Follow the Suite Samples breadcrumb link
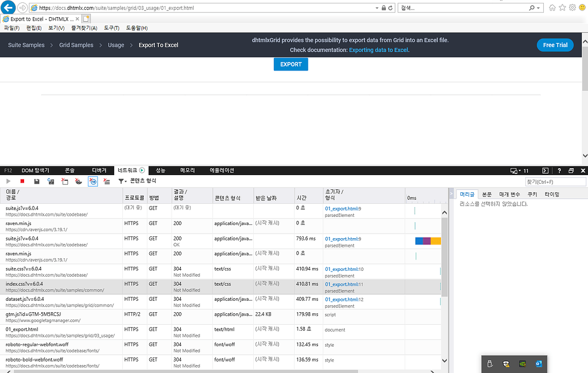Image resolution: width=588 pixels, height=373 pixels. click(x=26, y=45)
